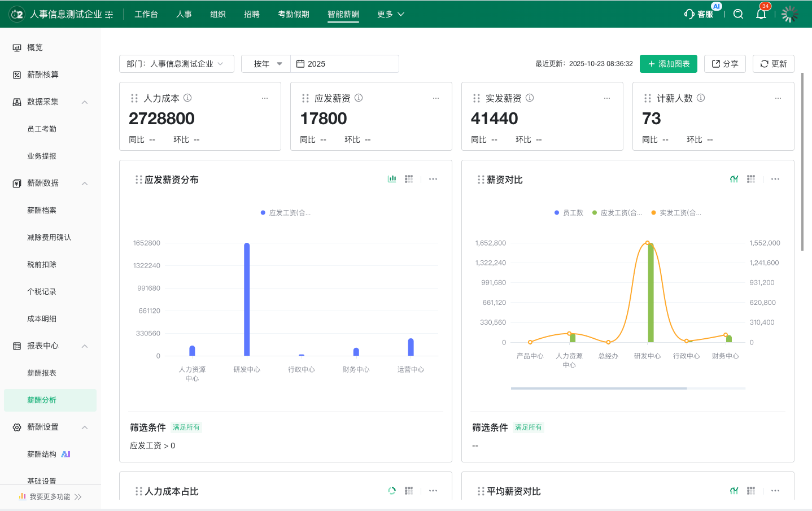This screenshot has height=511, width=812.
Task: Click info icon next to 人力成本
Action: (187, 98)
